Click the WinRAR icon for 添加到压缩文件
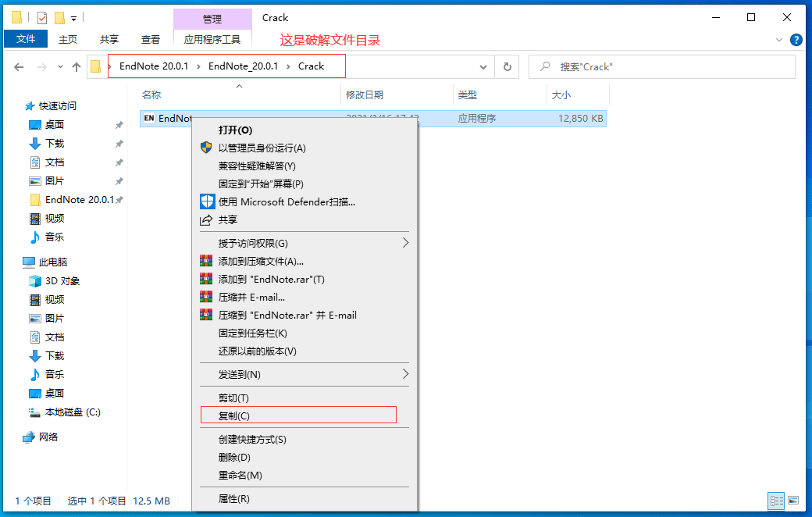The height and width of the screenshot is (517, 812). (x=206, y=261)
